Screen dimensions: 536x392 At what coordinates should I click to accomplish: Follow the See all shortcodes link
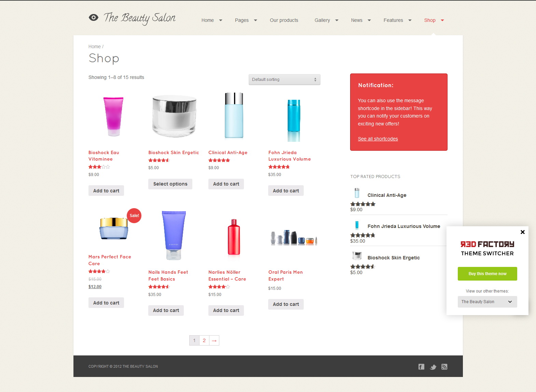(x=378, y=139)
